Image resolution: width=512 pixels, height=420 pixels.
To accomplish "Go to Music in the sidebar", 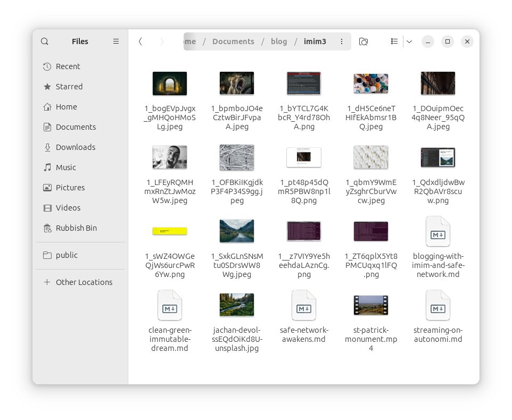I will (65, 167).
